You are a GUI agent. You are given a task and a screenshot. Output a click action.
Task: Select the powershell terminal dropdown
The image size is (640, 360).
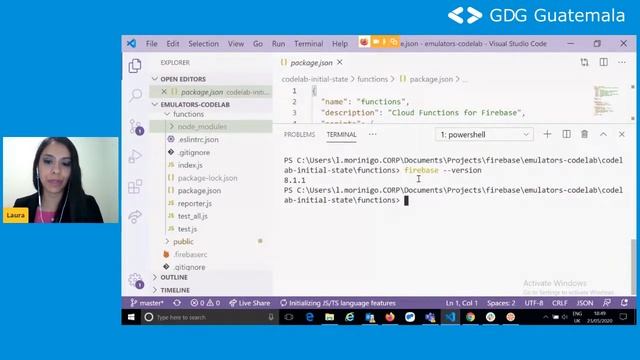[484, 134]
